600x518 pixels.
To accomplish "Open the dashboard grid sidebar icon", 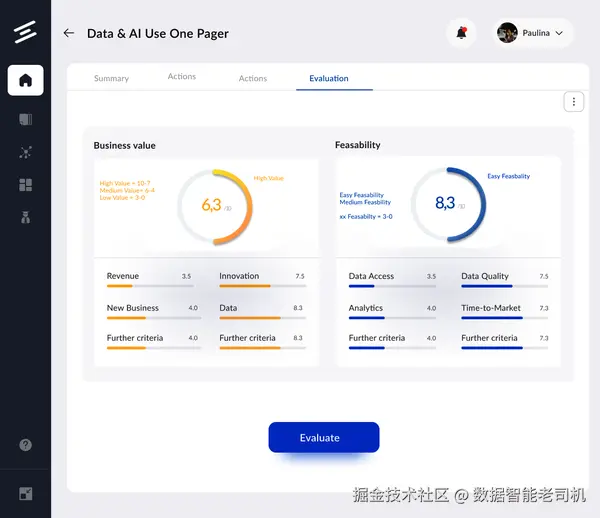I will (26, 185).
